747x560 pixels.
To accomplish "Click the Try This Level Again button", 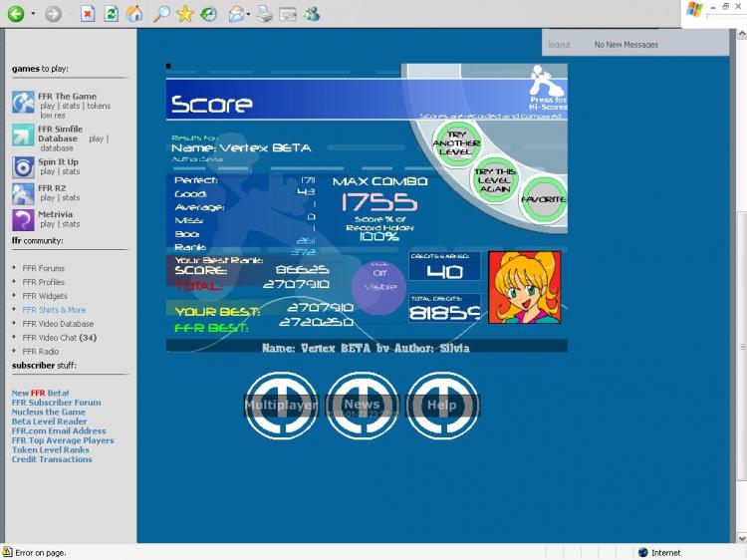I will pyautogui.click(x=495, y=179).
